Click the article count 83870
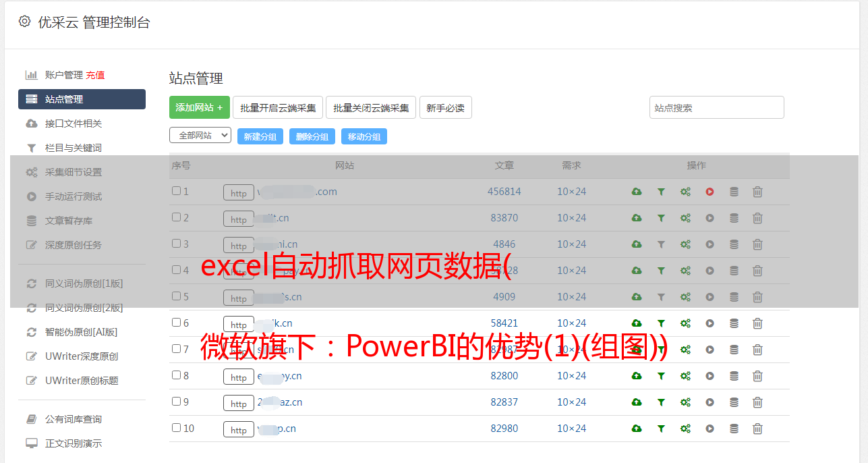This screenshot has height=463, width=868. pyautogui.click(x=504, y=218)
